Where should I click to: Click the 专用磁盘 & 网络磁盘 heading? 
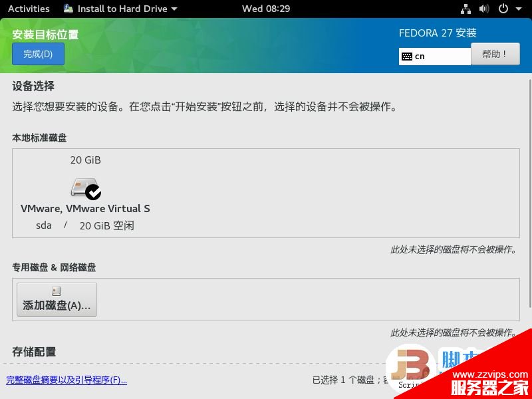(x=54, y=267)
